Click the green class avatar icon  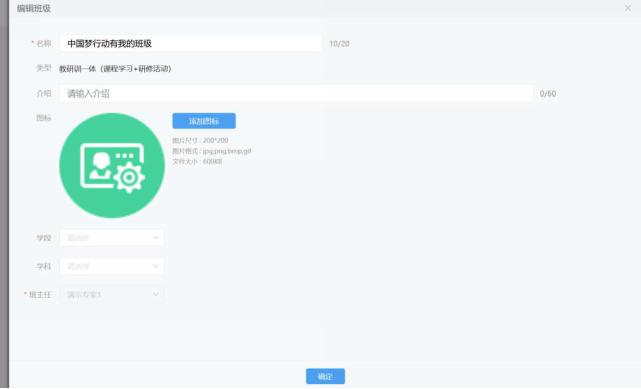point(112,165)
